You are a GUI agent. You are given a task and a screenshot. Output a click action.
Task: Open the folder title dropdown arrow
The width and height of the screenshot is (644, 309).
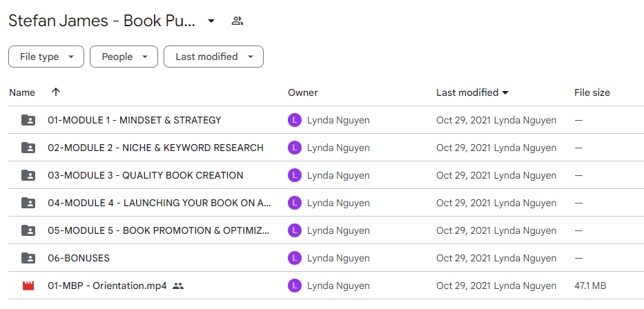click(x=211, y=21)
